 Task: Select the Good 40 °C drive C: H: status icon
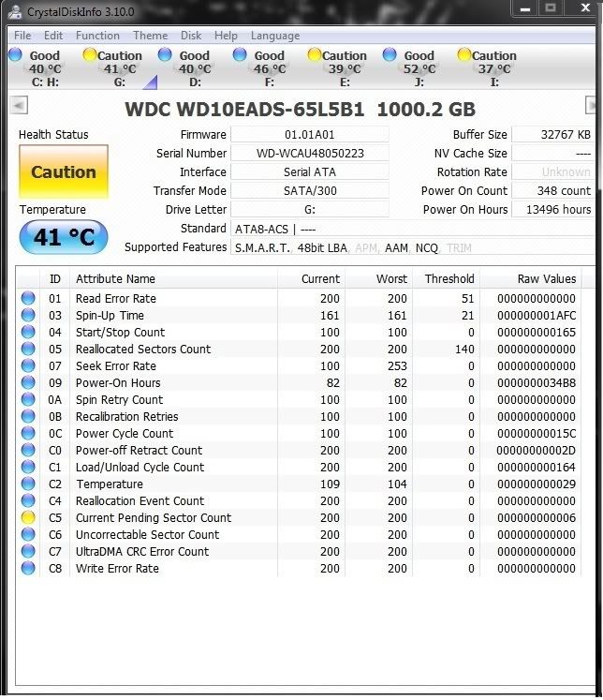[15, 55]
